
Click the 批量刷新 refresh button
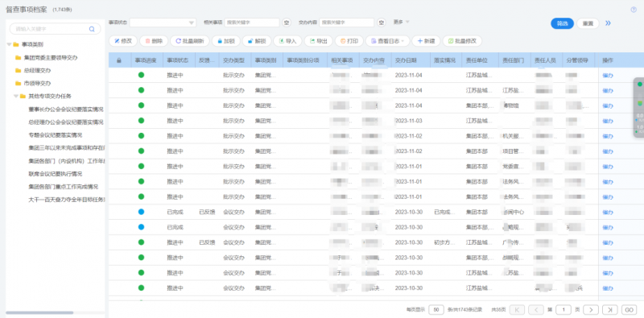coord(190,41)
